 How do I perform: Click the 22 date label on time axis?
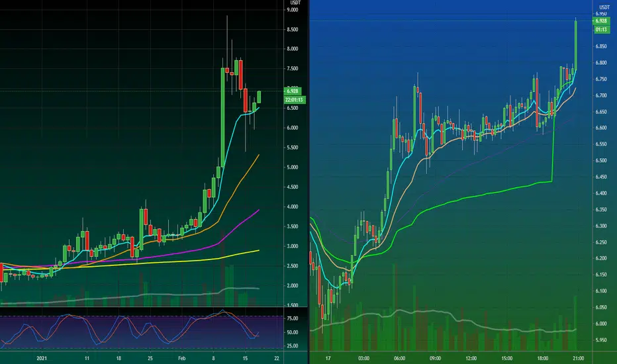click(x=277, y=359)
